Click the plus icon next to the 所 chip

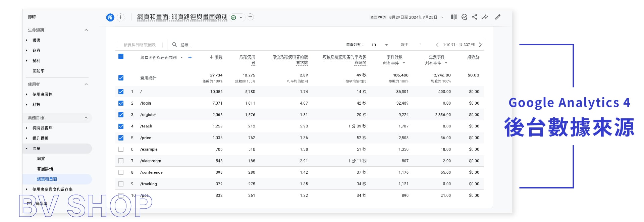tap(120, 17)
